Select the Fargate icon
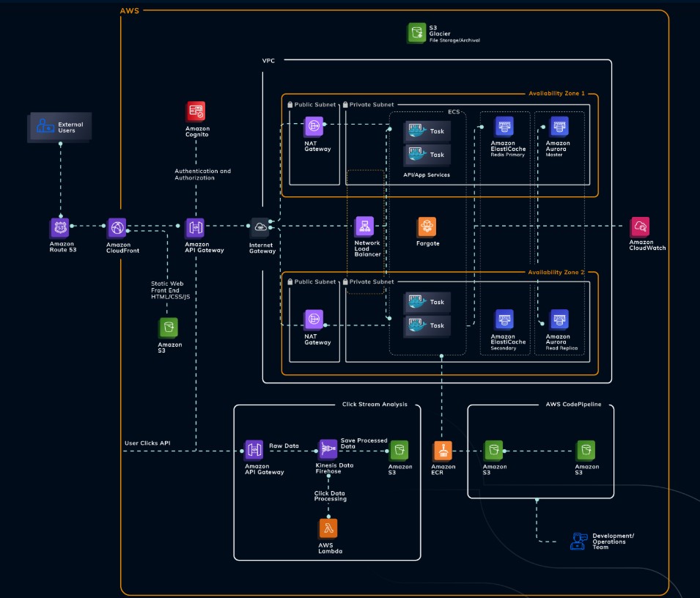This screenshot has width=700, height=598. click(427, 226)
